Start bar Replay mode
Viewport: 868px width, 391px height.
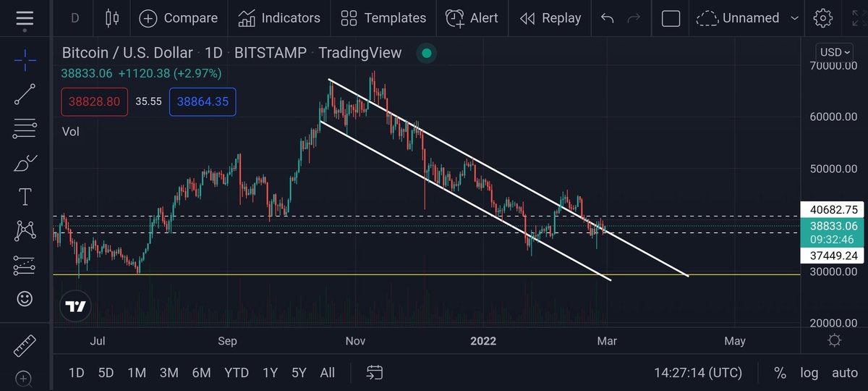click(x=550, y=18)
